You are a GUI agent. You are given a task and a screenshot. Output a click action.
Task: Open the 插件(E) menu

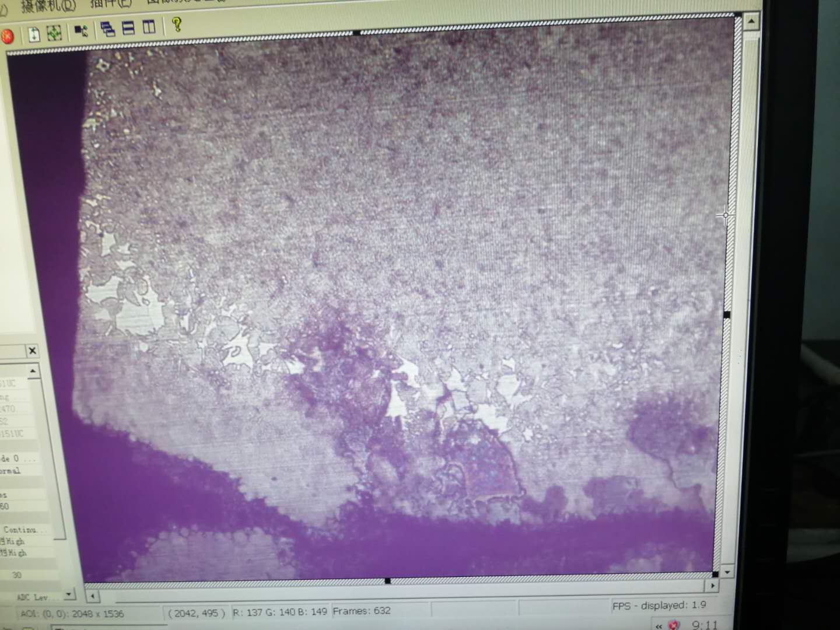pyautogui.click(x=111, y=3)
